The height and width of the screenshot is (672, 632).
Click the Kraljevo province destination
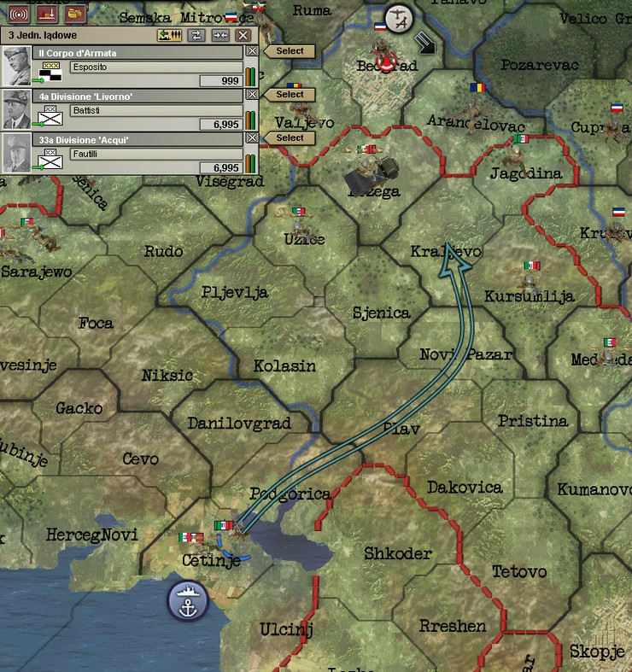(x=446, y=252)
